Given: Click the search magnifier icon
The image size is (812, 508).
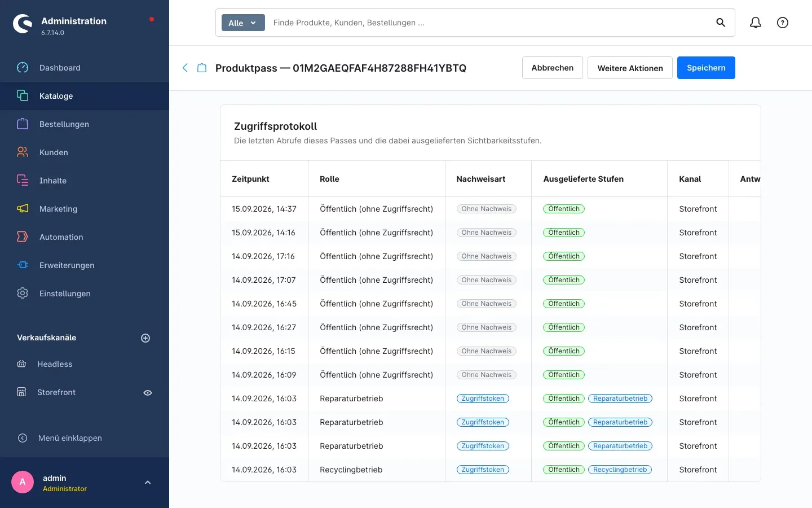Looking at the screenshot, I should pyautogui.click(x=721, y=23).
